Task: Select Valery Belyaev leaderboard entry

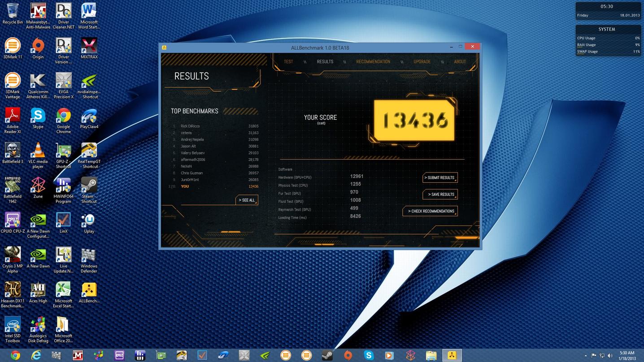Action: pos(215,153)
